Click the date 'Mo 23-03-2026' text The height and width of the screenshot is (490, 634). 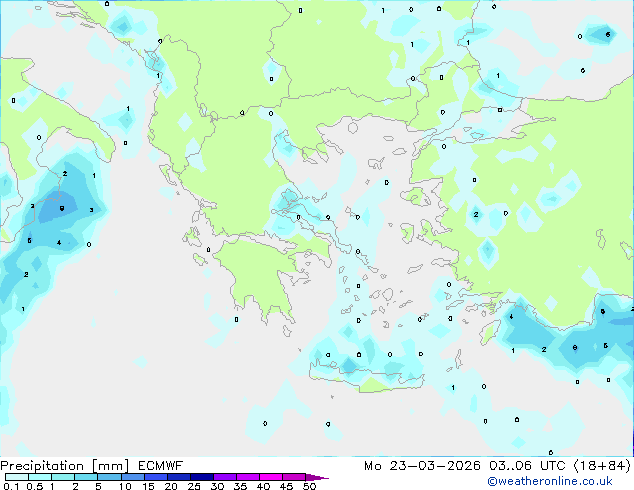tap(422, 466)
